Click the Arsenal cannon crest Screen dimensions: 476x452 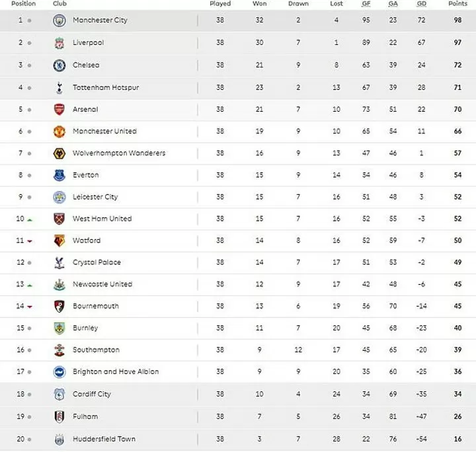(x=59, y=109)
